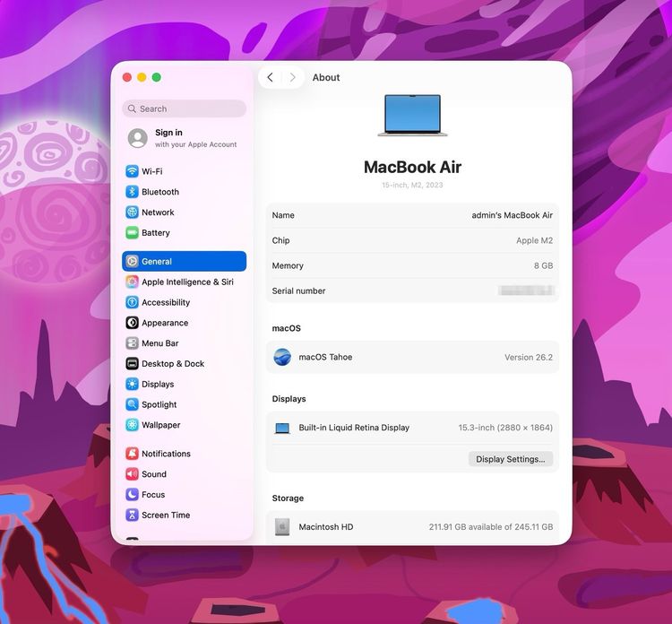Screen dimensions: 672x624
Task: Click computer name admin's MacBook Air
Action: coord(512,215)
